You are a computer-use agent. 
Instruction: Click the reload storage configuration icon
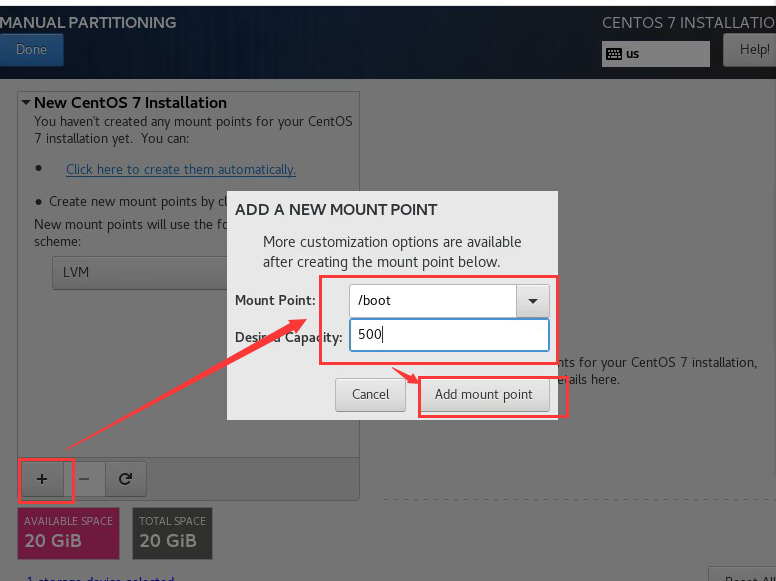pyautogui.click(x=125, y=479)
